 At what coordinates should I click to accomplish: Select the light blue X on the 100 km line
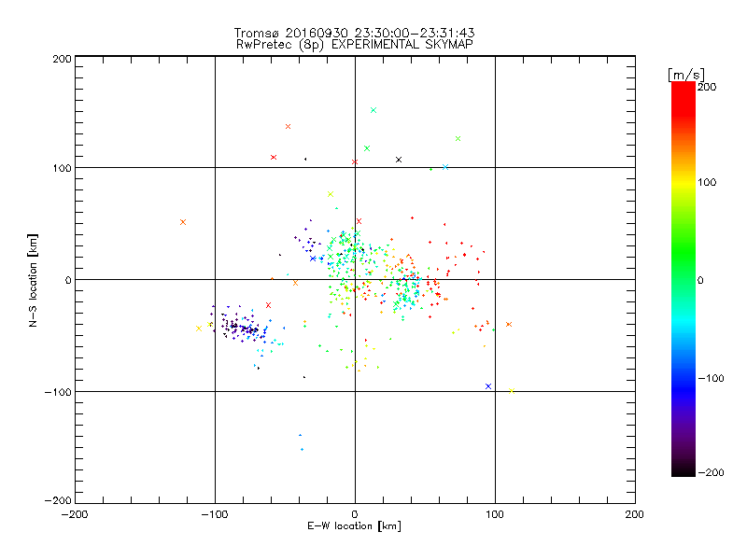click(445, 167)
